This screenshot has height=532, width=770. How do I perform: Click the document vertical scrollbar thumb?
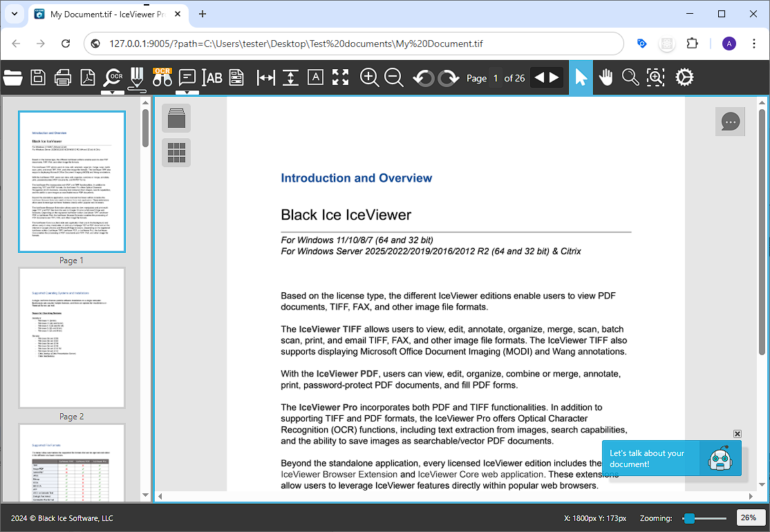click(762, 231)
